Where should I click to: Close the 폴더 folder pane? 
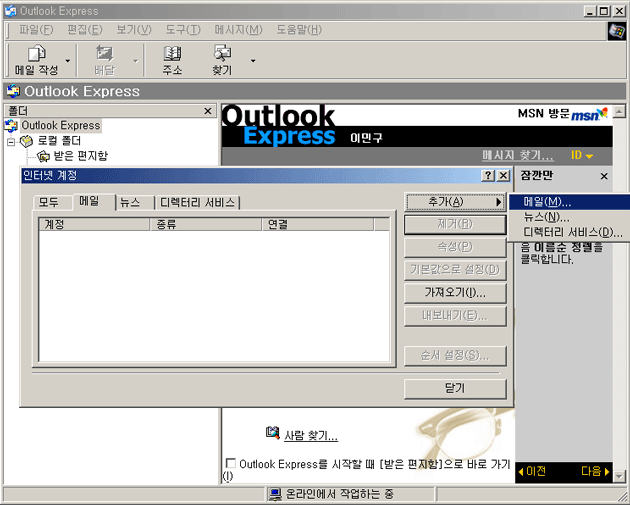coord(208,111)
